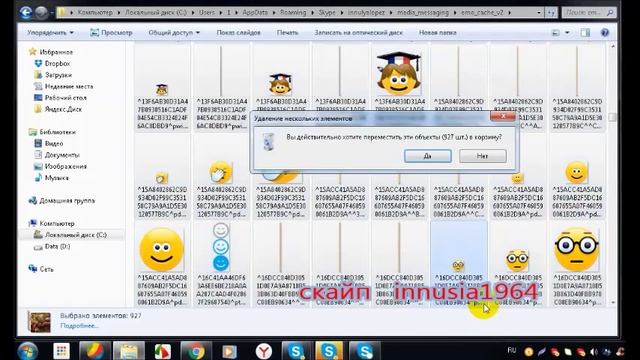Open the colored grid app taskbar icon
640x360 pixels.
tap(61, 351)
